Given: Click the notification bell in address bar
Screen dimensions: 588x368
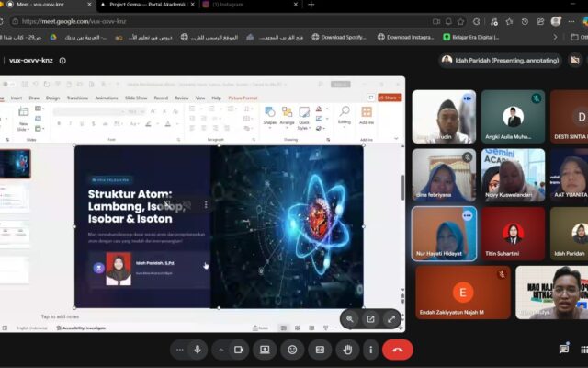Looking at the screenshot, I should click(448, 22).
